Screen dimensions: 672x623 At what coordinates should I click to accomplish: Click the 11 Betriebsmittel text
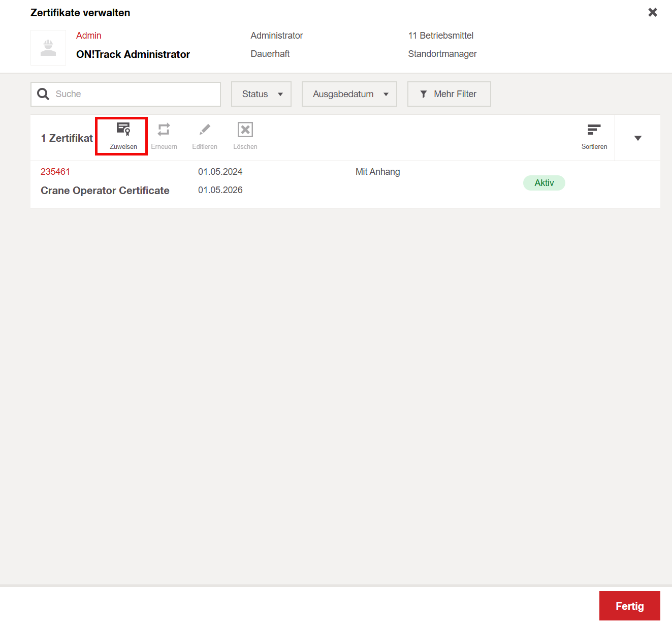[441, 36]
